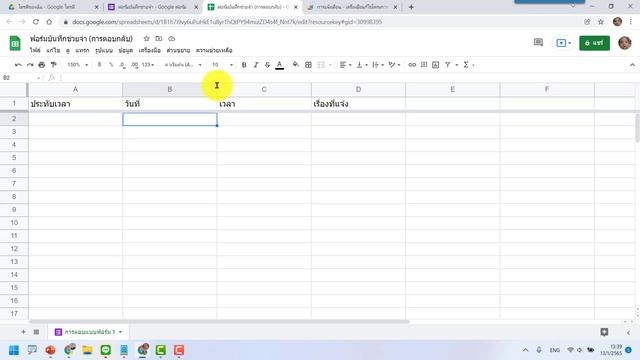Click the name box showing B2
Viewport: 640px width, 360px height.
point(20,78)
